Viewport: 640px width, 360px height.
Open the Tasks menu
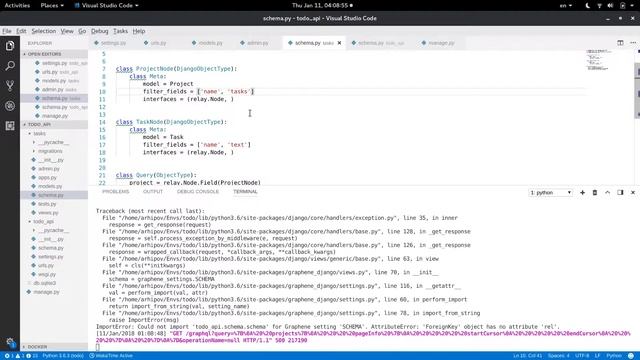coord(120,31)
